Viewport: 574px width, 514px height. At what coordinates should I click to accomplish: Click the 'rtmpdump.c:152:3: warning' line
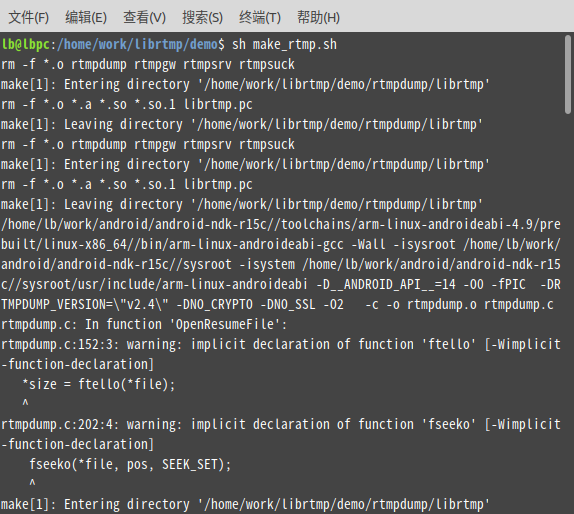click(281, 344)
